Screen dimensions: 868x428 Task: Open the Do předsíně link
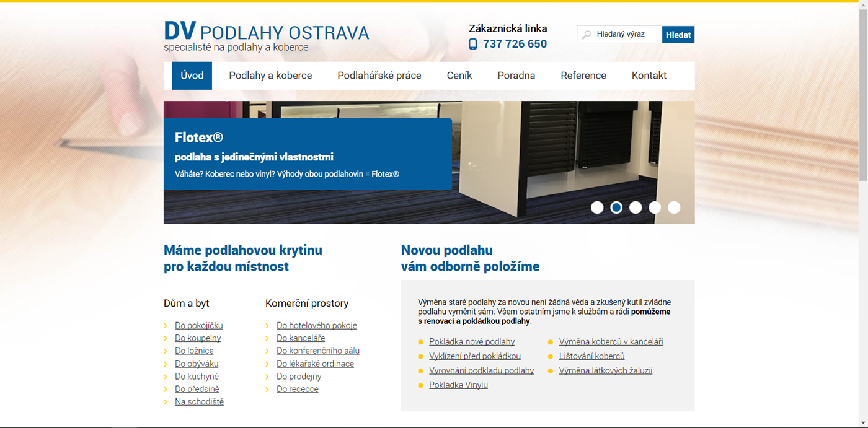[x=197, y=389]
